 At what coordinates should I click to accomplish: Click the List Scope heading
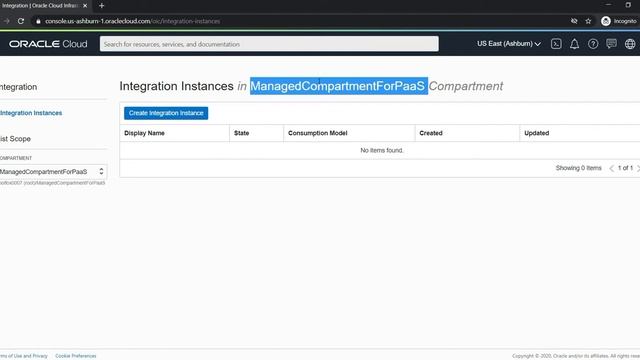tap(16, 139)
